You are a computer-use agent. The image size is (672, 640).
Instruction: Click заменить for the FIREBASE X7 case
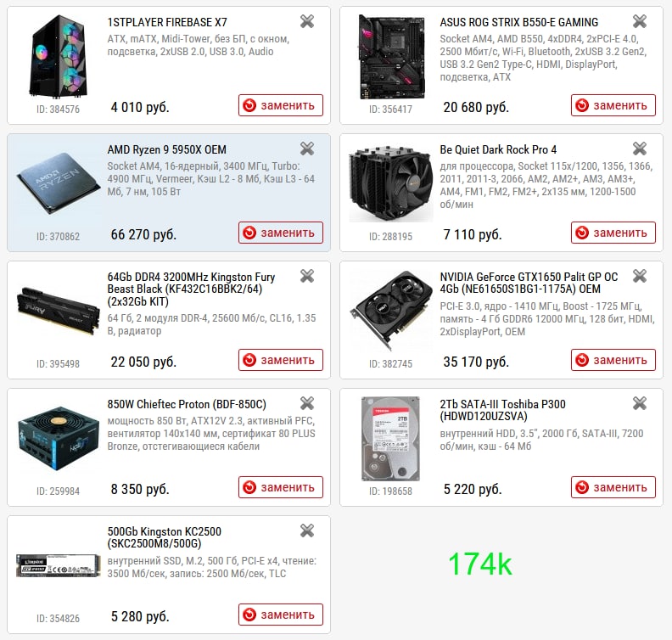[281, 105]
